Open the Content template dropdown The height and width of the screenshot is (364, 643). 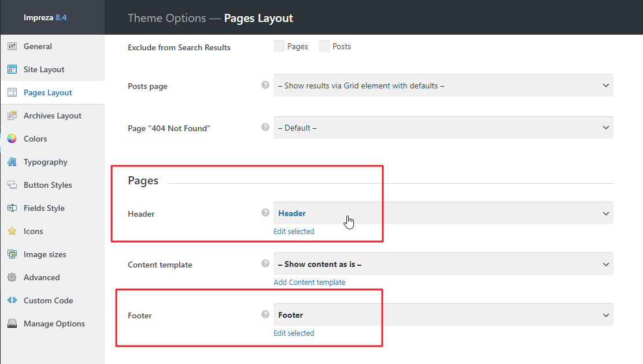pos(443,264)
